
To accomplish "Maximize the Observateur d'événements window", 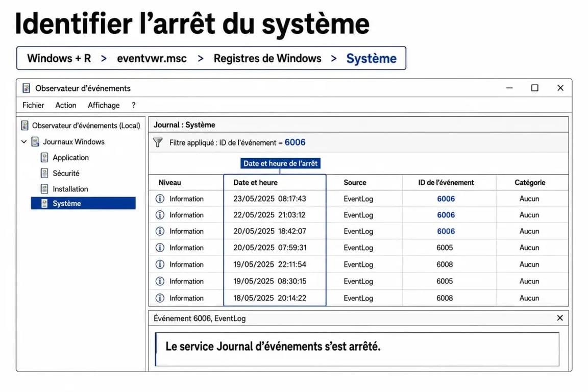I will coord(535,88).
